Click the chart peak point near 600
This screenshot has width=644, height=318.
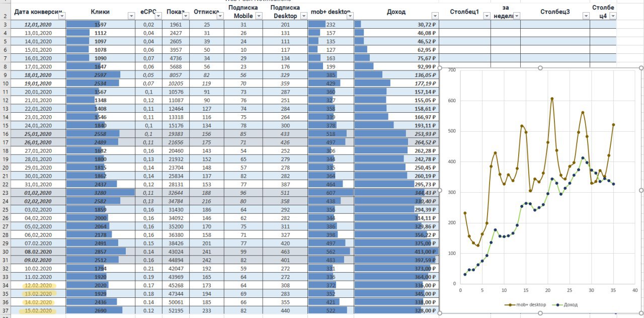coord(551,99)
